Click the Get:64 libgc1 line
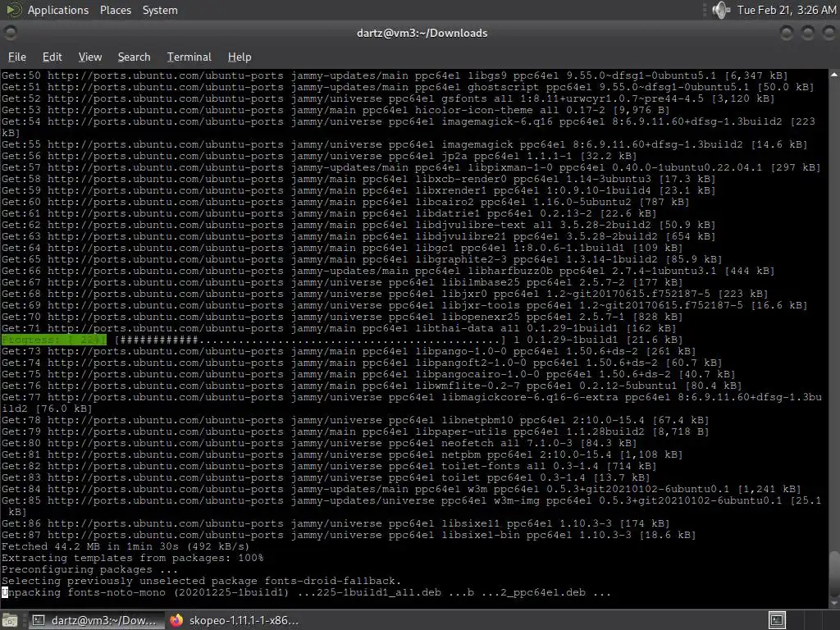Image resolution: width=840 pixels, height=630 pixels. pos(342,248)
